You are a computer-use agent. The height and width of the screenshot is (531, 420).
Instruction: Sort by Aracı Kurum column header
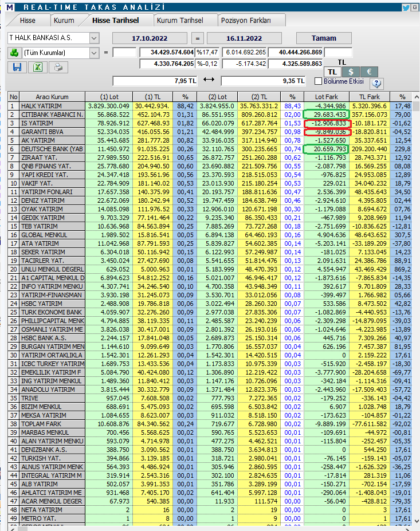(52, 97)
